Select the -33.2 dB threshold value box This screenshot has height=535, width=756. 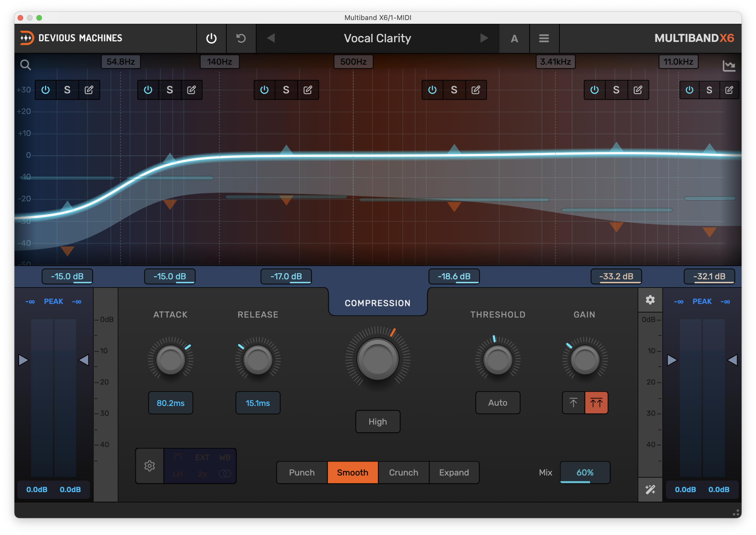click(616, 276)
